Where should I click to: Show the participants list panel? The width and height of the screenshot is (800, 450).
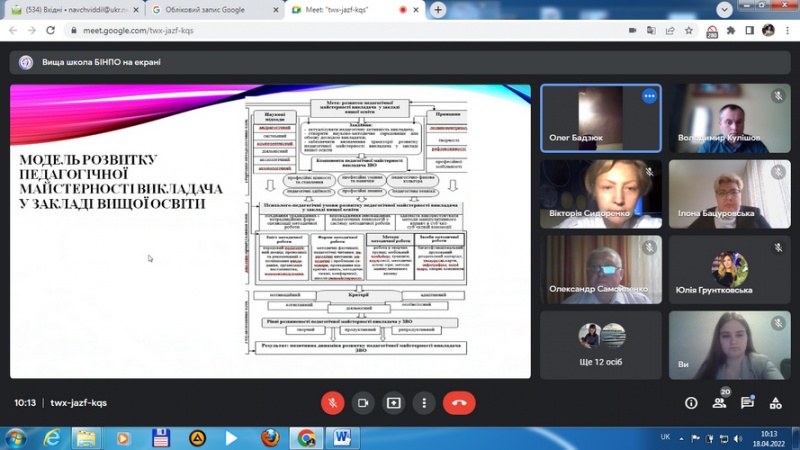click(719, 403)
